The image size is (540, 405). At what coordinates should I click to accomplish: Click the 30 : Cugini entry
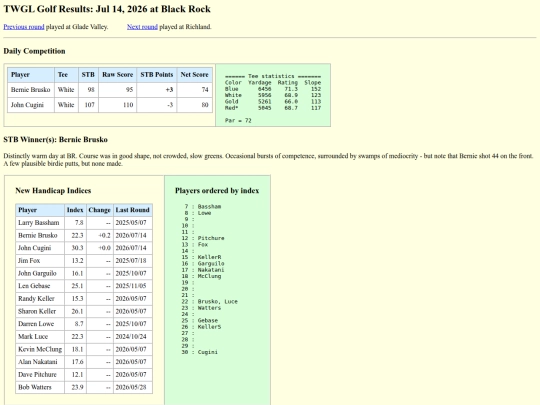click(200, 352)
